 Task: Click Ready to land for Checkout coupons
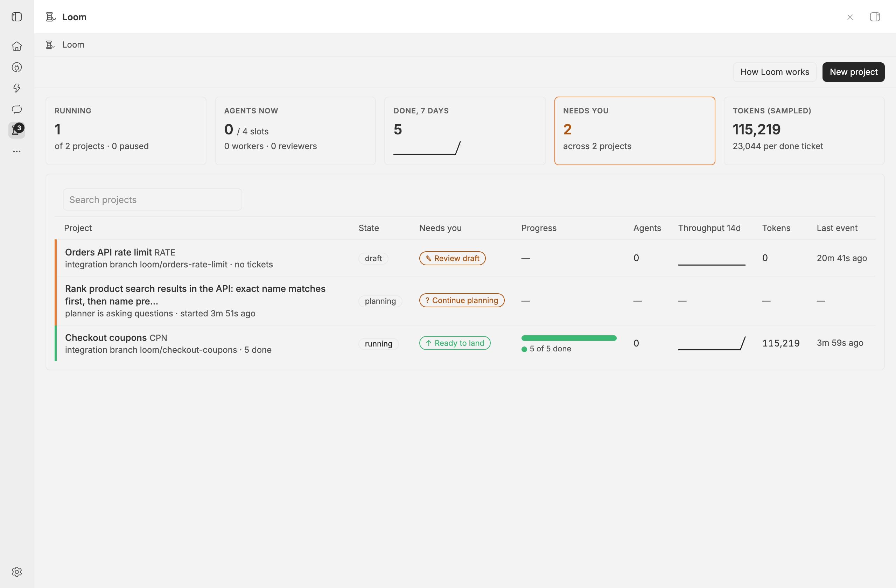pos(455,343)
